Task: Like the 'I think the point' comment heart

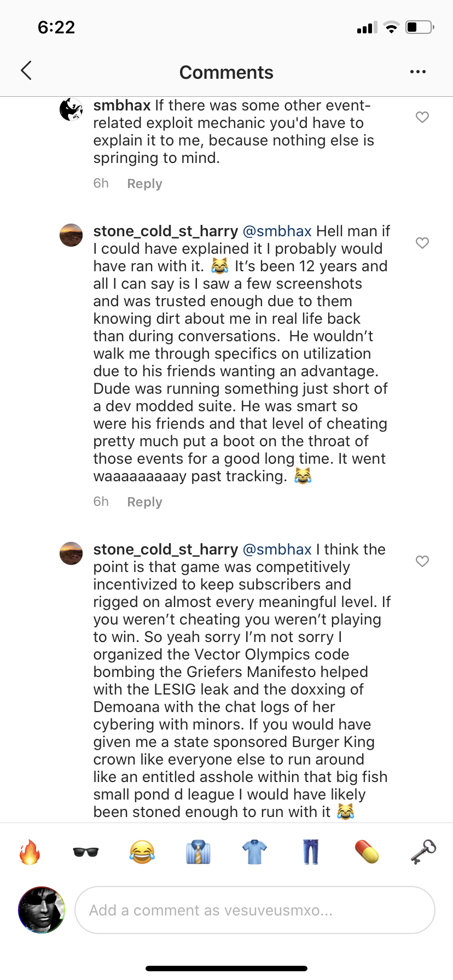Action: (x=422, y=561)
